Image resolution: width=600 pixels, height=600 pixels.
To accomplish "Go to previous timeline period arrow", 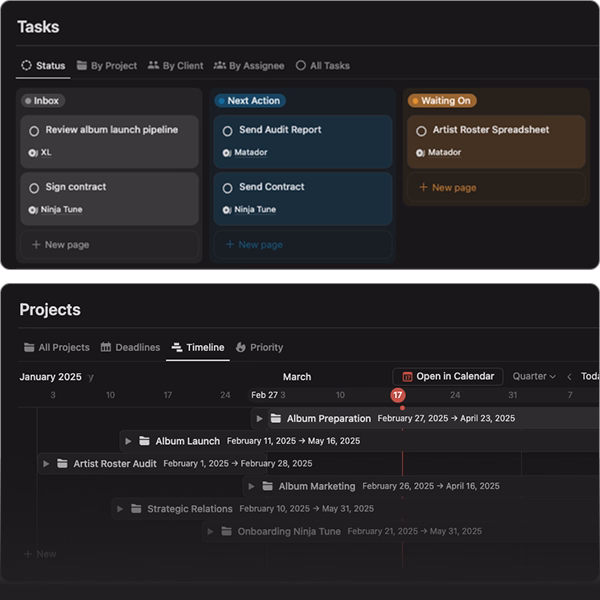I will tap(569, 377).
